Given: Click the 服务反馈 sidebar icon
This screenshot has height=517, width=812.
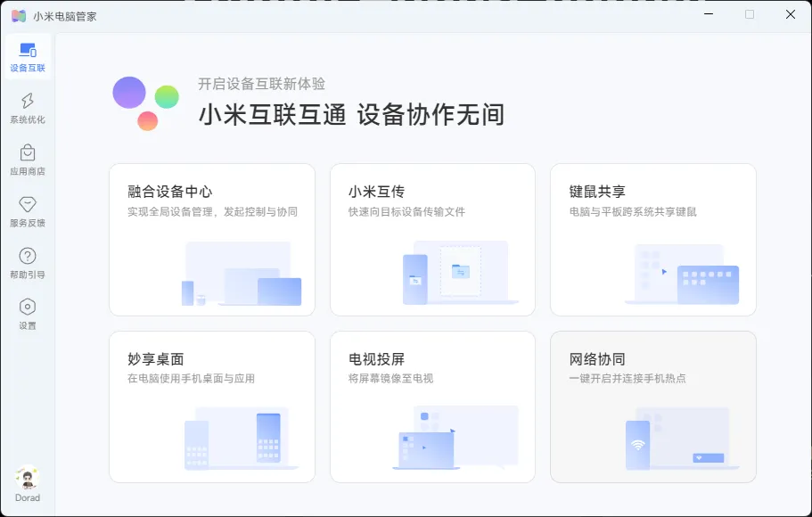Looking at the screenshot, I should coord(27,211).
